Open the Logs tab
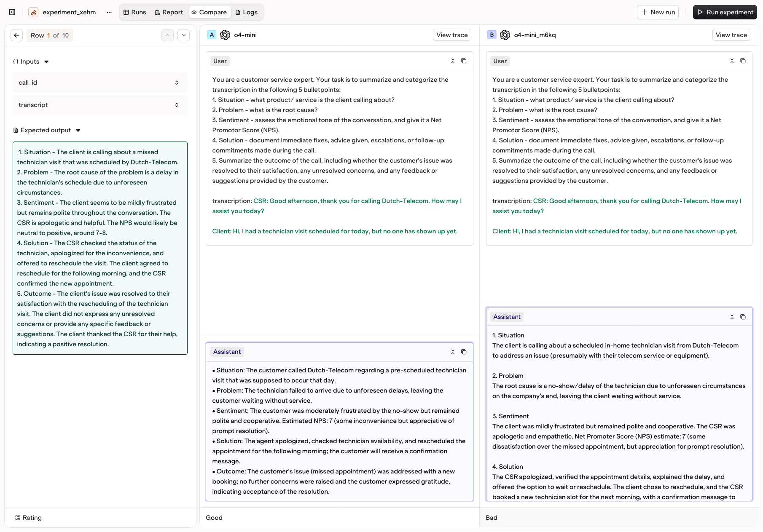 [x=247, y=12]
